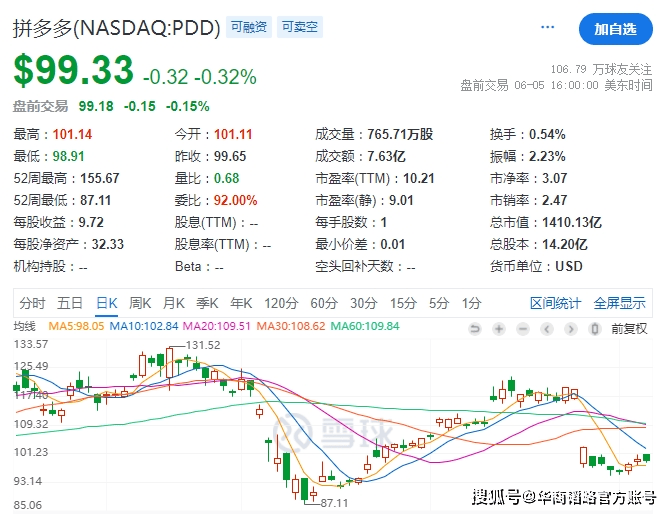
Task: Click the 今开 value 101.11
Action: (233, 134)
